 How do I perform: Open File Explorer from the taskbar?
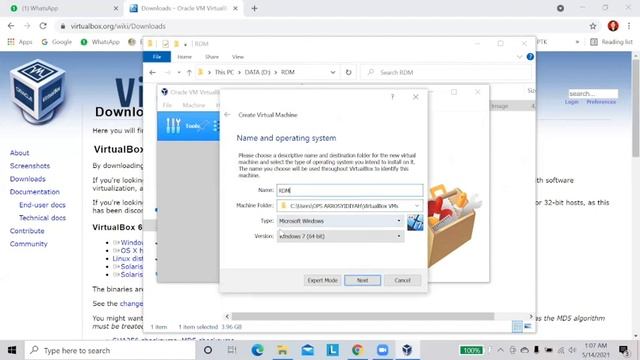pos(282,350)
